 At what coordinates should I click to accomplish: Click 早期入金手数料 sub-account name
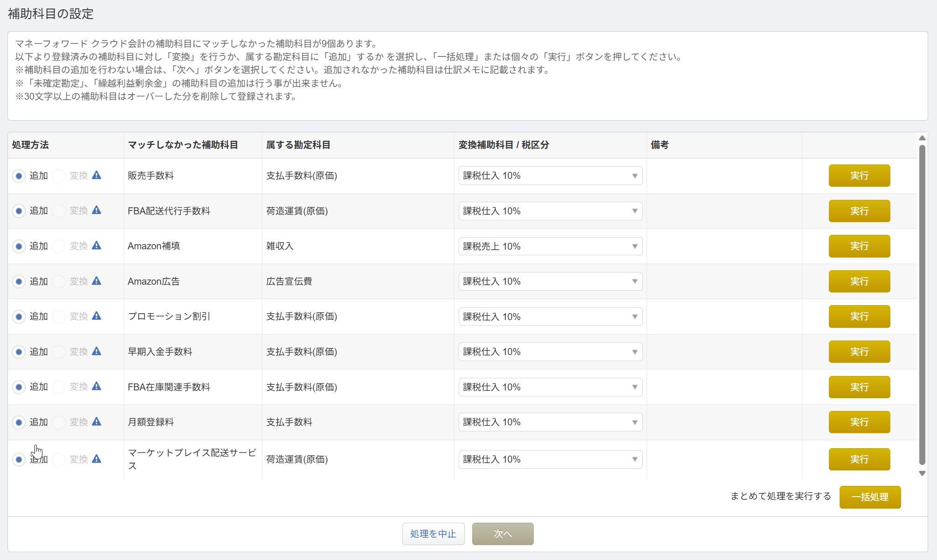[160, 352]
